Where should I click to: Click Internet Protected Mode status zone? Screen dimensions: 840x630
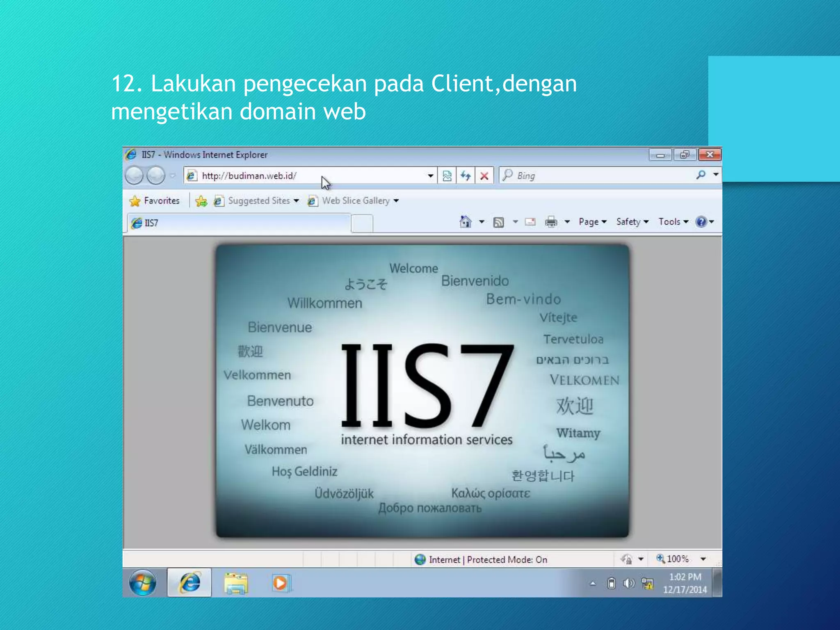pos(481,560)
